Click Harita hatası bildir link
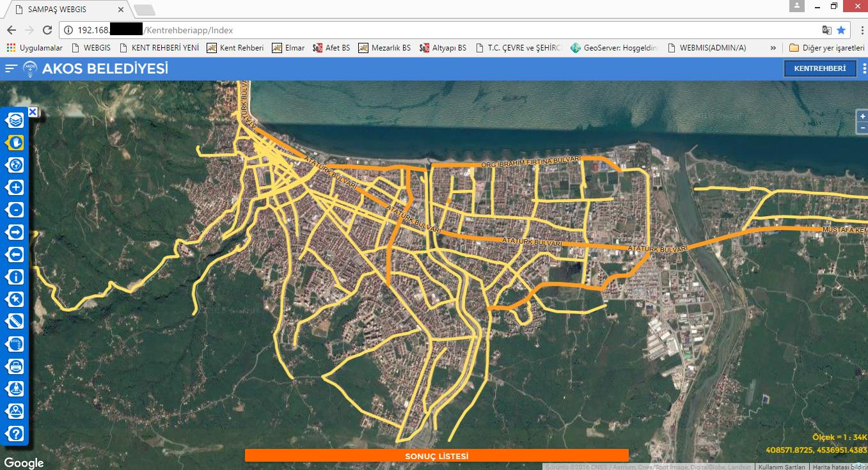This screenshot has height=470, width=868. point(840,467)
